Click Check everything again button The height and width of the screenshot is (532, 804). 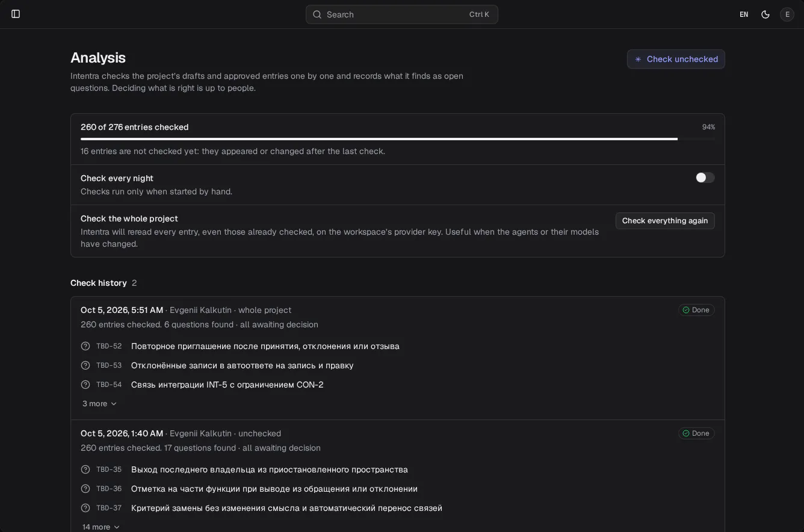pos(665,221)
